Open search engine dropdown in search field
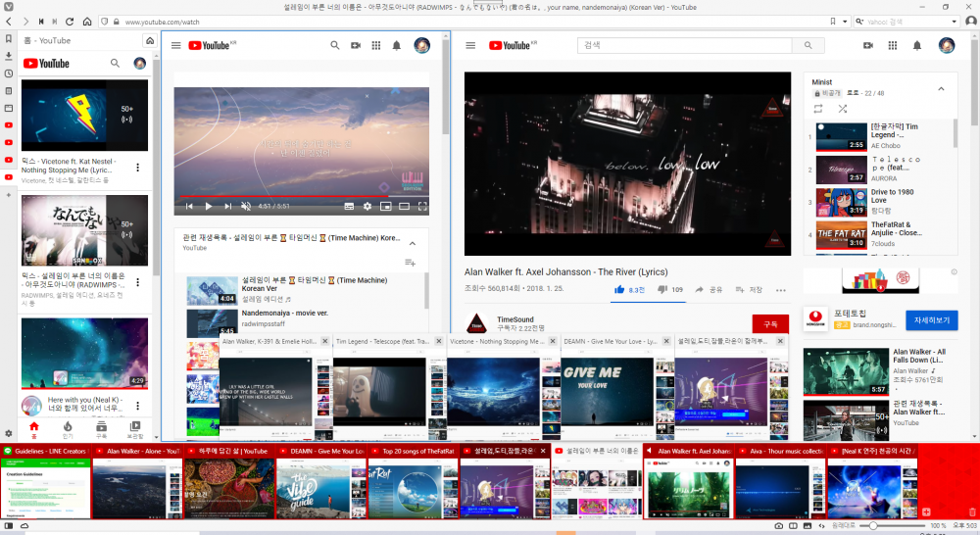980x535 pixels. click(955, 22)
